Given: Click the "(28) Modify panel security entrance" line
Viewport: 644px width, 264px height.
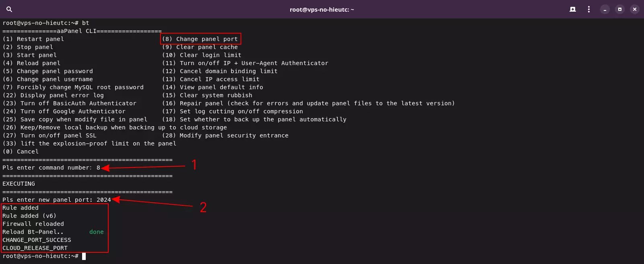Looking at the screenshot, I should pos(225,135).
